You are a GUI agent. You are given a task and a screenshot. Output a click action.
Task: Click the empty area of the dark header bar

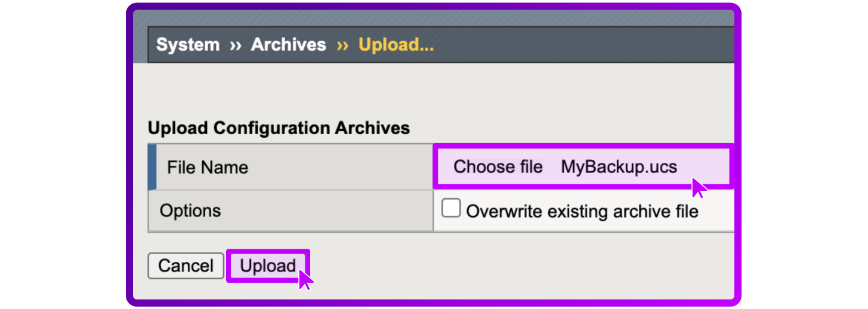pyautogui.click(x=585, y=45)
